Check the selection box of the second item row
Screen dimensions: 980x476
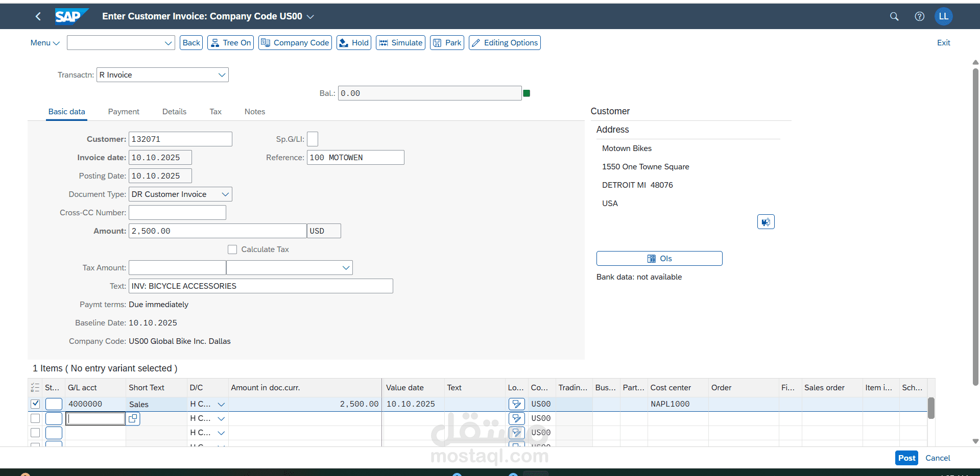click(35, 418)
